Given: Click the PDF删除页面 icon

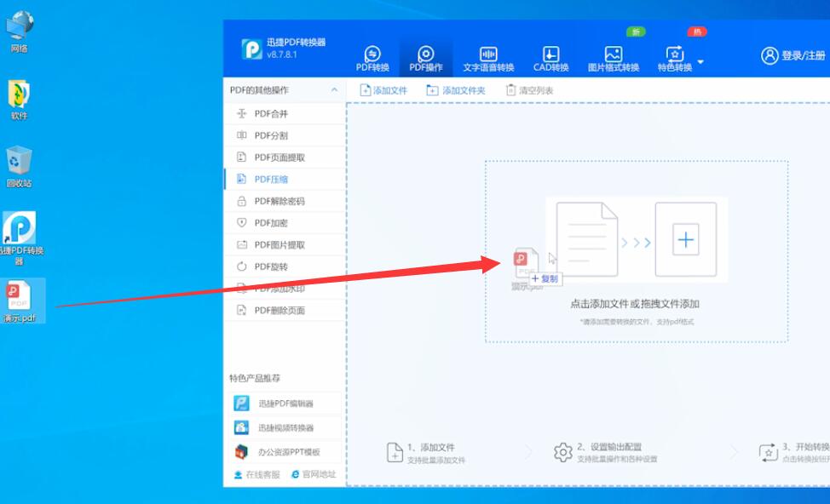Looking at the screenshot, I should coord(241,311).
